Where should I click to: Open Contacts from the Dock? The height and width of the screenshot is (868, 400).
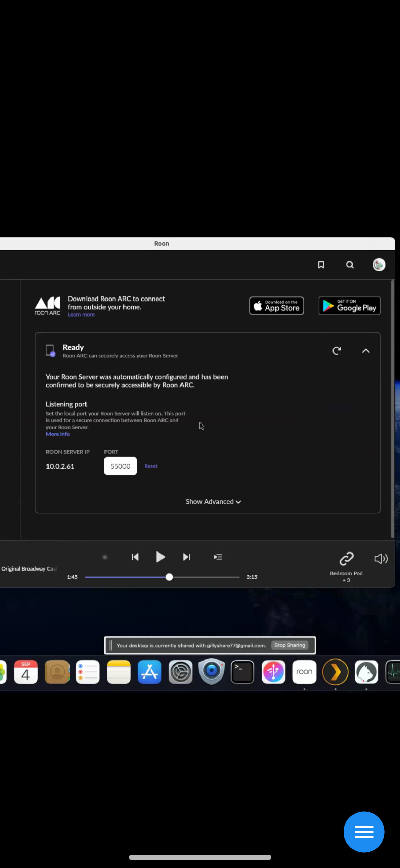pos(57,672)
